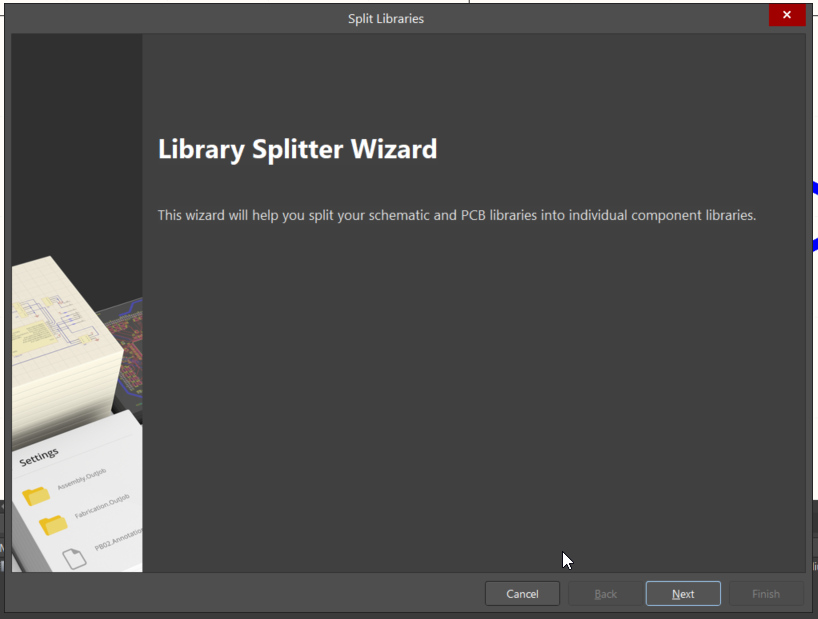Click the Split Libraries title bar
This screenshot has height=619, width=818.
tap(386, 18)
